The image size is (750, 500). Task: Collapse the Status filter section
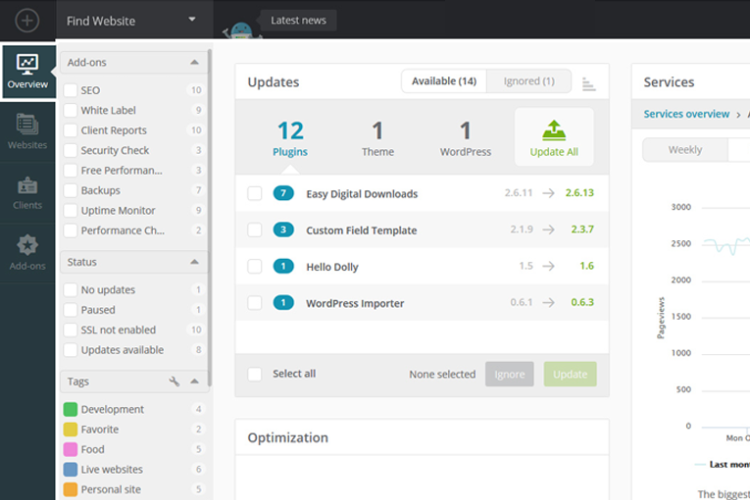point(194,262)
